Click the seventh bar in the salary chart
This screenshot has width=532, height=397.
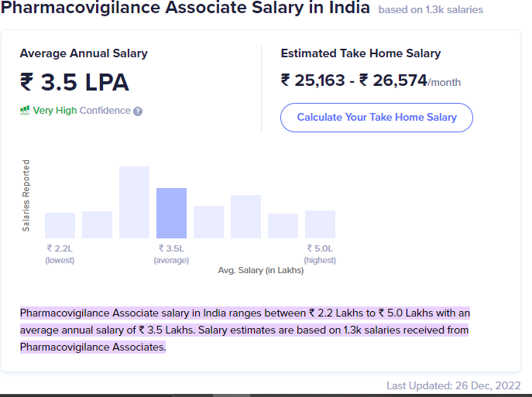coord(283,226)
